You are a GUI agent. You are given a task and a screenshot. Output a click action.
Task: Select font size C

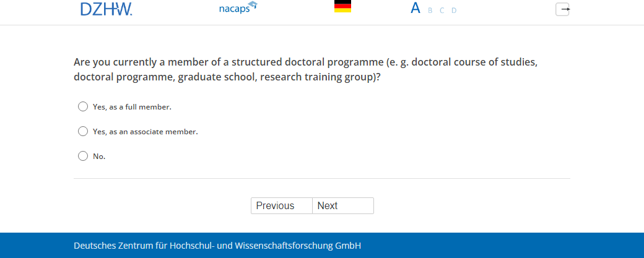coord(442,11)
